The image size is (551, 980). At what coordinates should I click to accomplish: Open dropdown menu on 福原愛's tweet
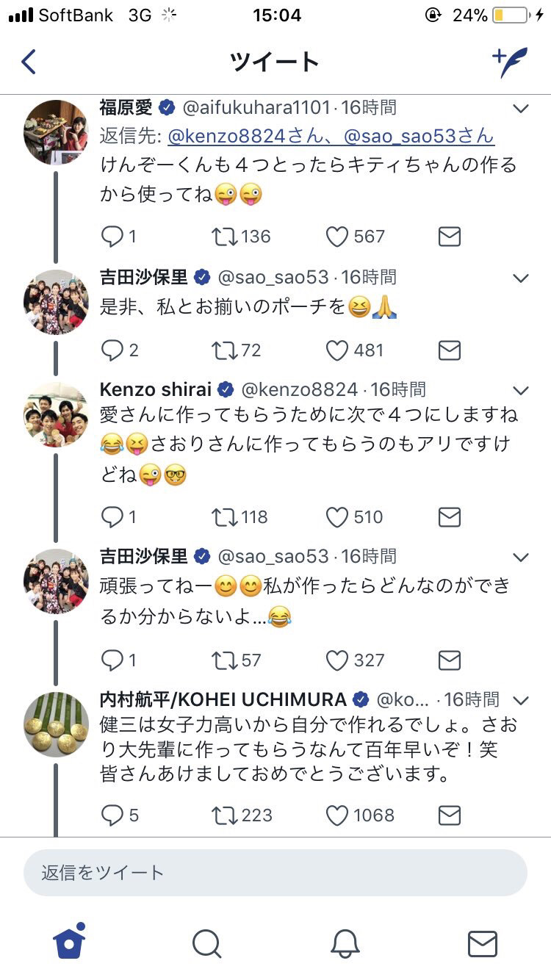[520, 109]
